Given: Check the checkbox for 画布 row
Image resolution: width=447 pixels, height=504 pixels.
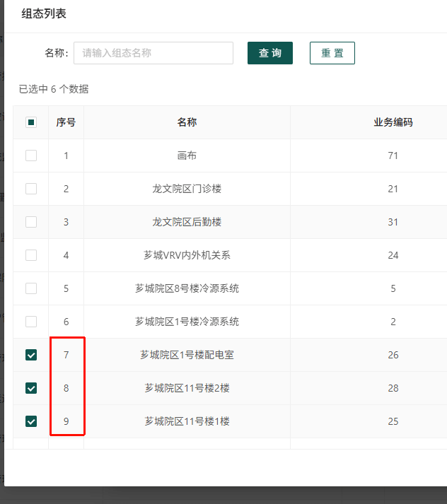Looking at the screenshot, I should coord(31,156).
